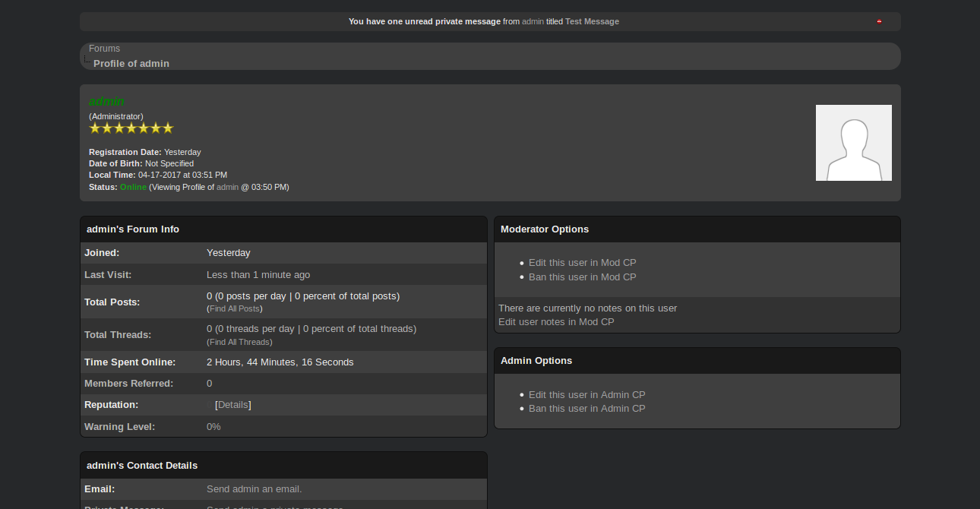Viewport: 980px width, 509px height.
Task: Send admin an email
Action: point(254,489)
